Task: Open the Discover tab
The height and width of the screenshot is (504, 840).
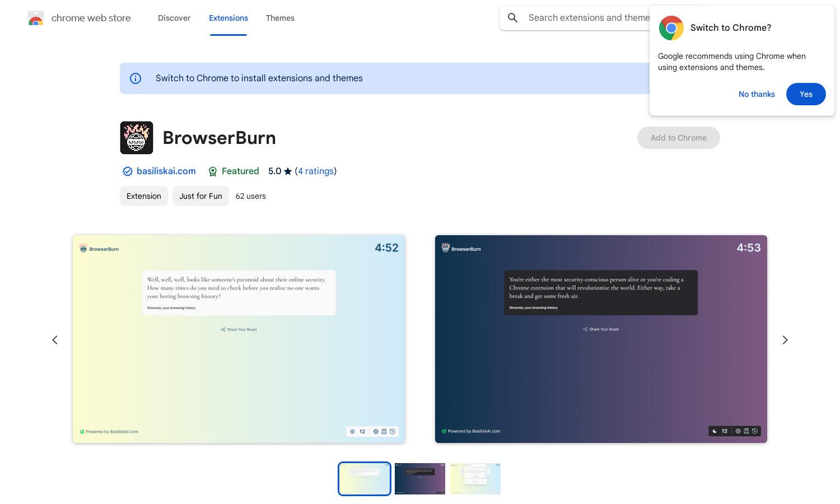Action: 174,18
